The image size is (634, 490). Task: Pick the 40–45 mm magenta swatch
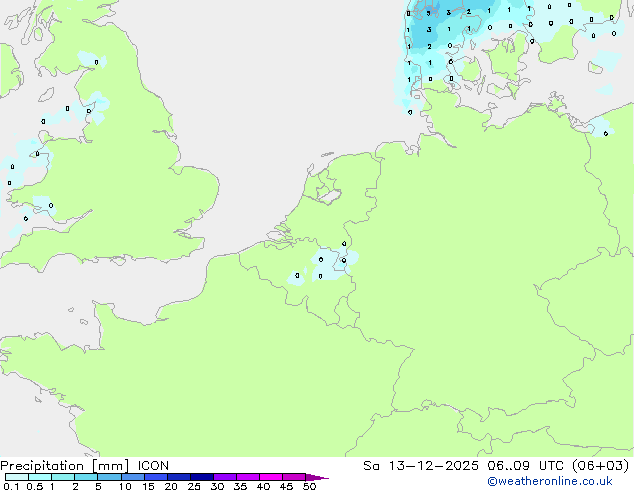click(271, 477)
